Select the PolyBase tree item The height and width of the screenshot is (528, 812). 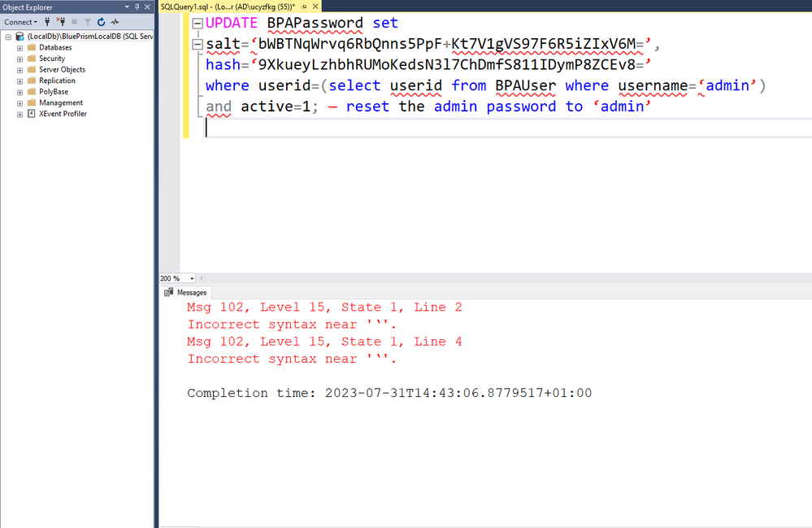54,92
